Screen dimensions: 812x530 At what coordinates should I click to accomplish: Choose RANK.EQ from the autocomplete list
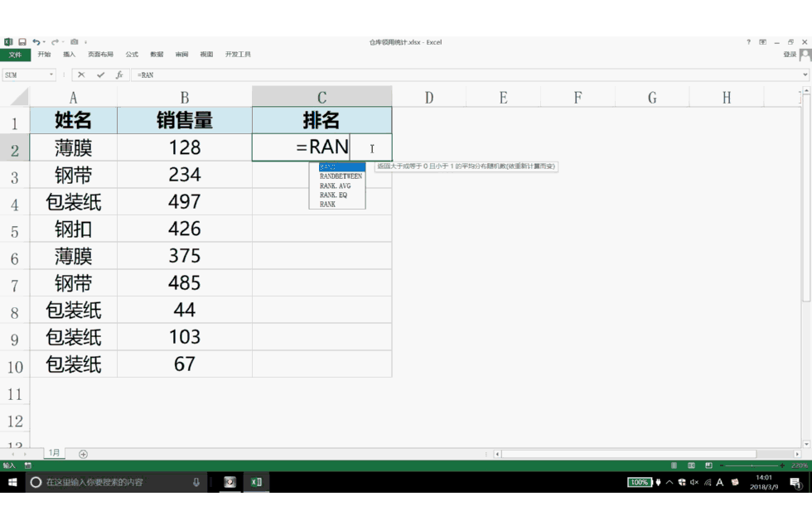coord(333,195)
